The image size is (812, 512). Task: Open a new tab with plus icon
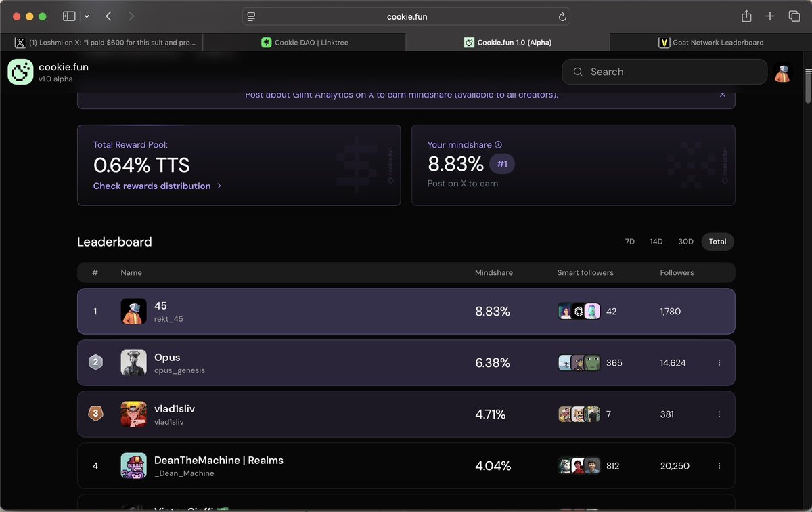pos(770,16)
